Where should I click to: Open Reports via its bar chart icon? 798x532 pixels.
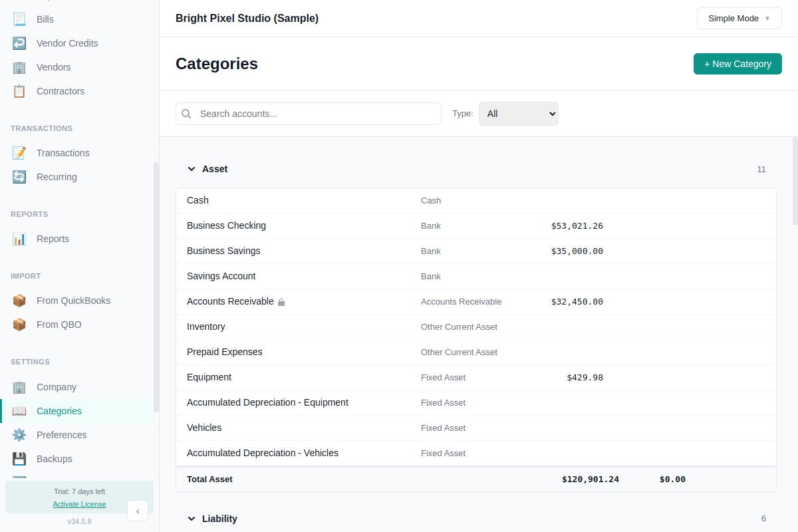point(19,238)
